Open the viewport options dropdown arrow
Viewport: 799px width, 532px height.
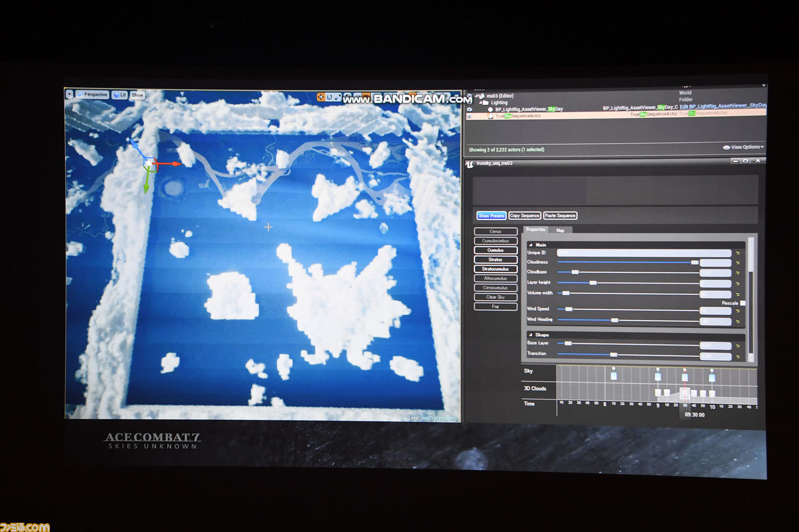(69, 94)
